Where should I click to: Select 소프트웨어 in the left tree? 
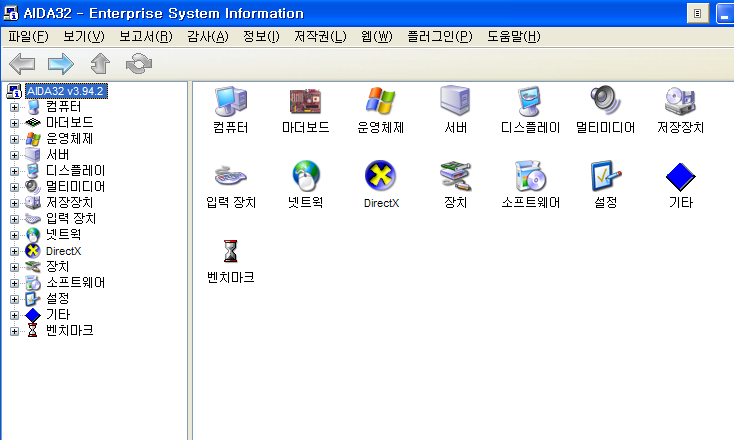tap(75, 283)
